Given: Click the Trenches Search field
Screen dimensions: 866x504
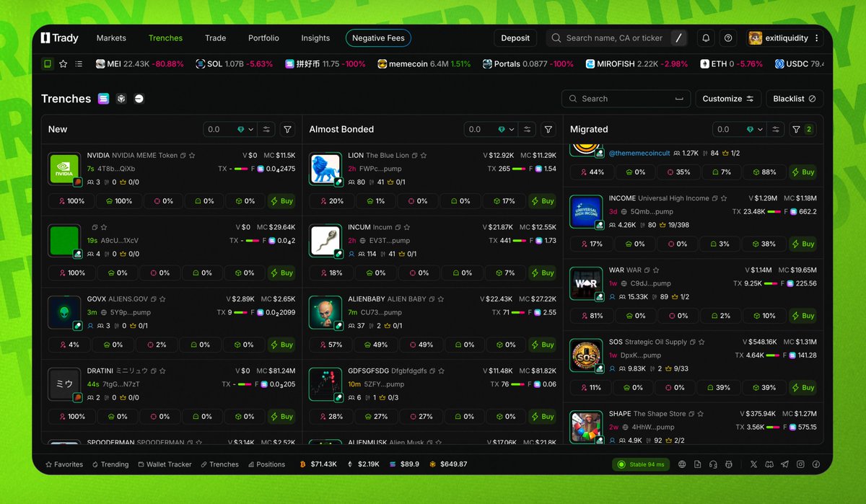Looking at the screenshot, I should coord(626,99).
